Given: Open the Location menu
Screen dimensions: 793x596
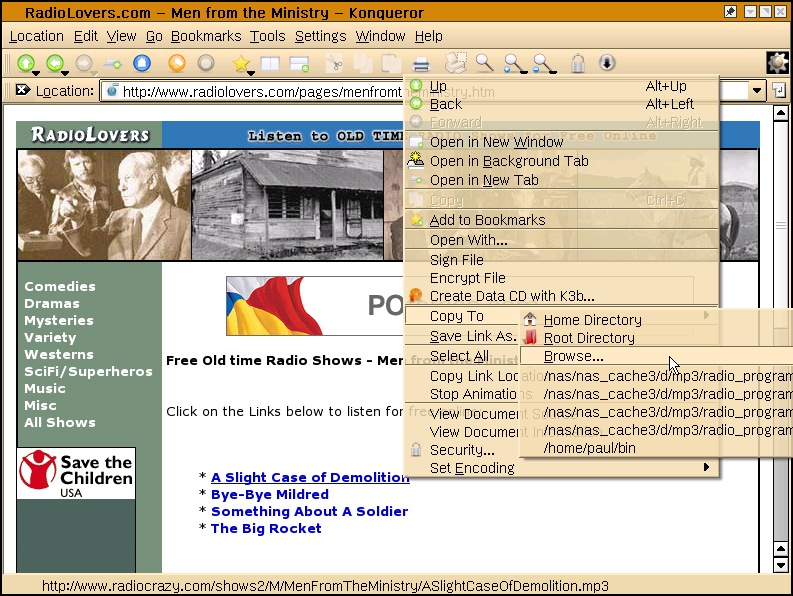Looking at the screenshot, I should coord(36,36).
